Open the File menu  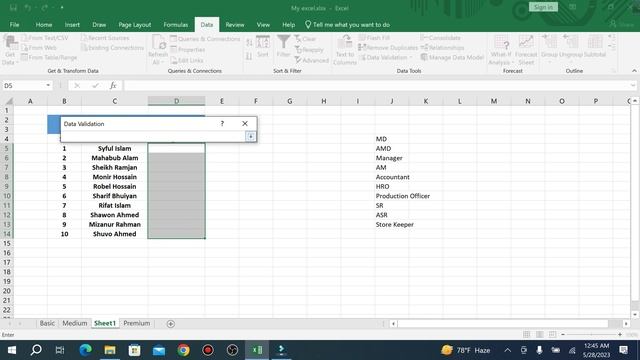click(x=14, y=24)
